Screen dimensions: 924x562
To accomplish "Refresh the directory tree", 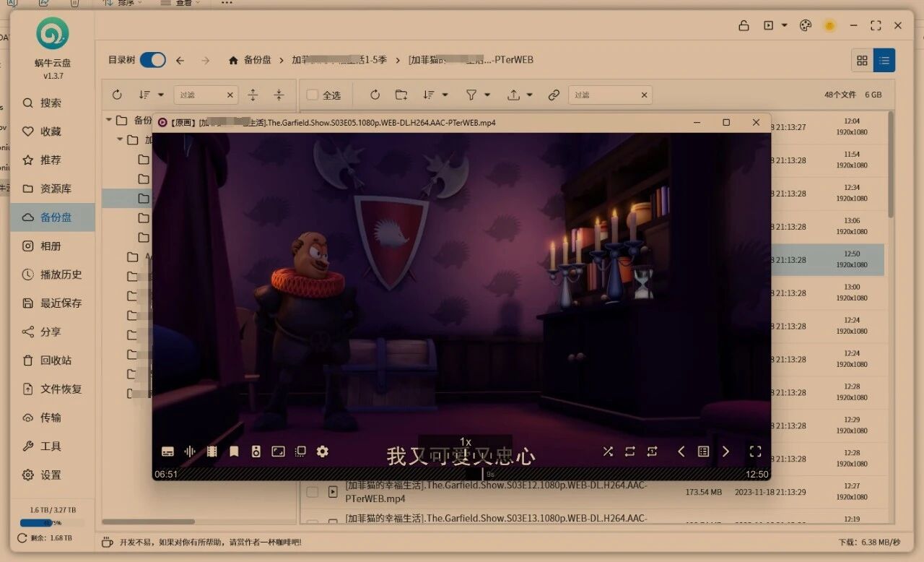I will pyautogui.click(x=117, y=95).
